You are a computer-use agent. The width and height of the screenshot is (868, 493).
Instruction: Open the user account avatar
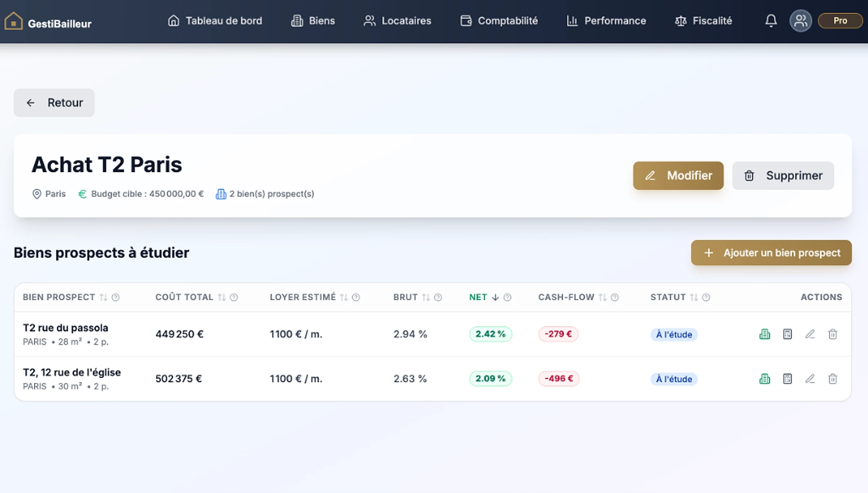click(800, 21)
